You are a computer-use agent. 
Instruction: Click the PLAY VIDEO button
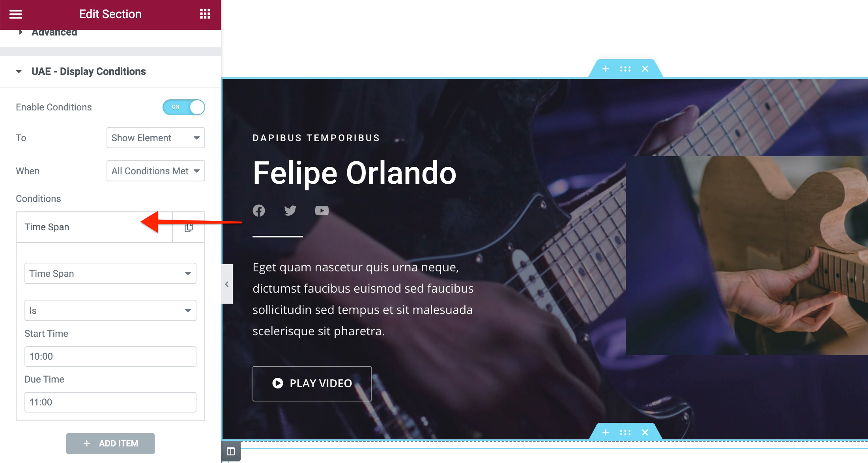[x=312, y=383]
